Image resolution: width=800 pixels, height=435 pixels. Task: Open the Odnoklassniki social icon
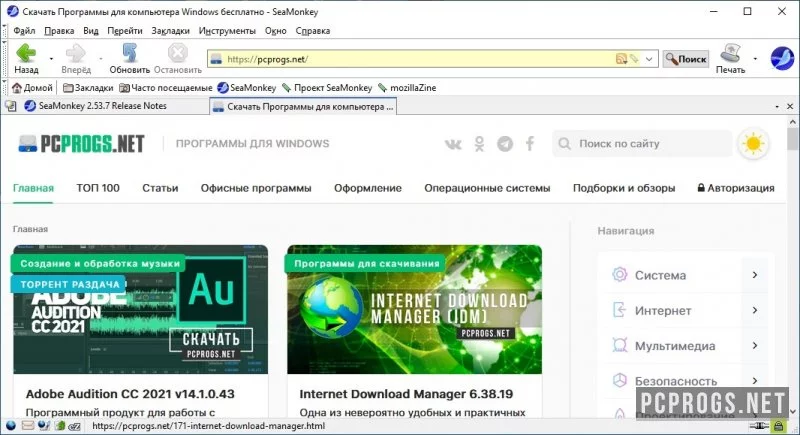479,144
